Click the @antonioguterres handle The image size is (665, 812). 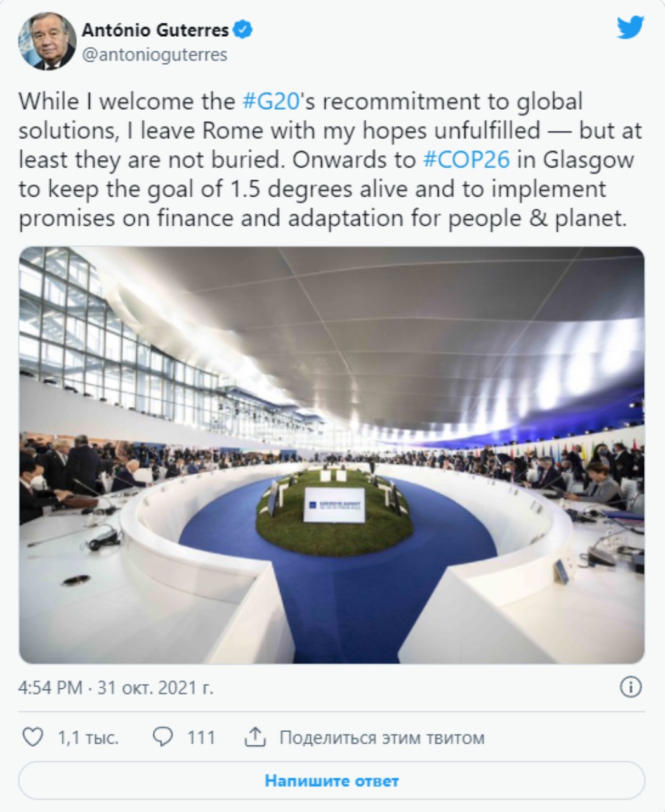pyautogui.click(x=154, y=55)
